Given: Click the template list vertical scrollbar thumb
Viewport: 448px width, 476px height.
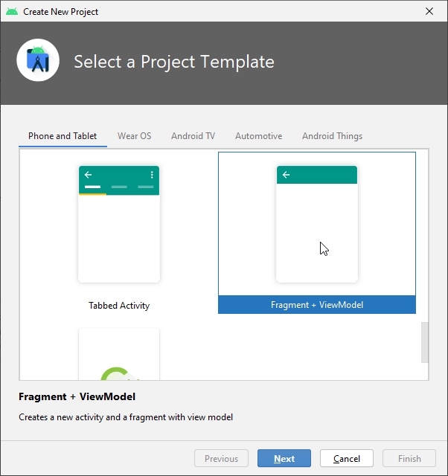Looking at the screenshot, I should point(425,342).
